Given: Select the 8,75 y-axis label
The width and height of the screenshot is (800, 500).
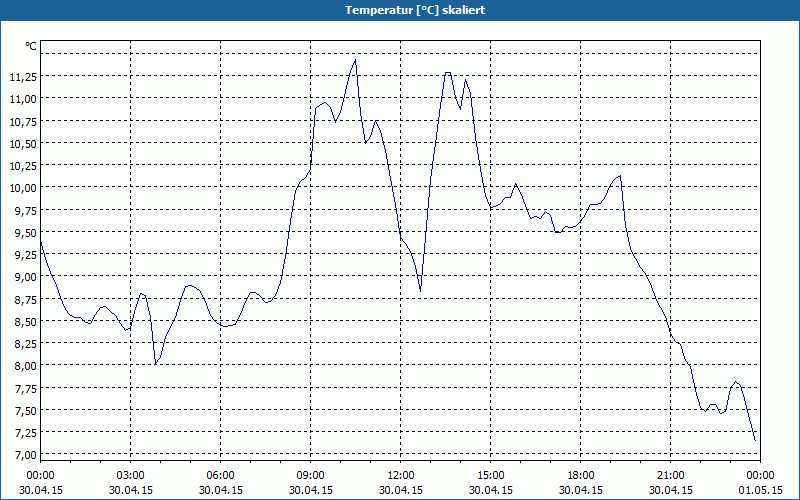Looking at the screenshot, I should click(26, 299).
